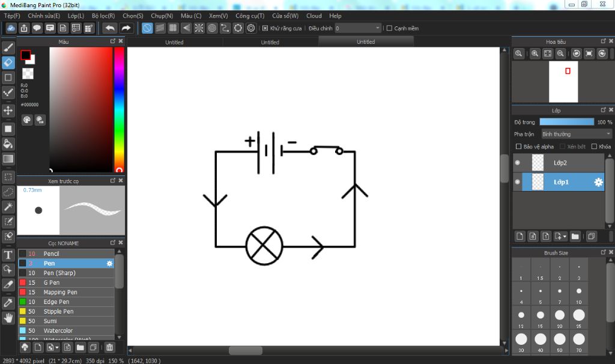Click the black foreground color swatch
The height and width of the screenshot is (364, 615).
click(x=25, y=55)
